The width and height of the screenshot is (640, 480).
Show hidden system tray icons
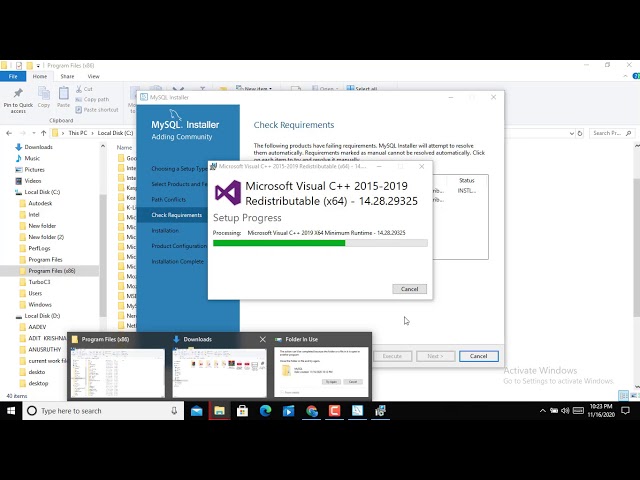coord(542,411)
